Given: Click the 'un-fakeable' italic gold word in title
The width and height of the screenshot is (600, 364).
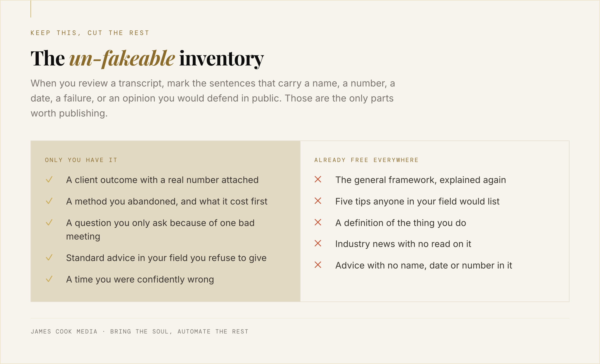Looking at the screenshot, I should (x=122, y=58).
